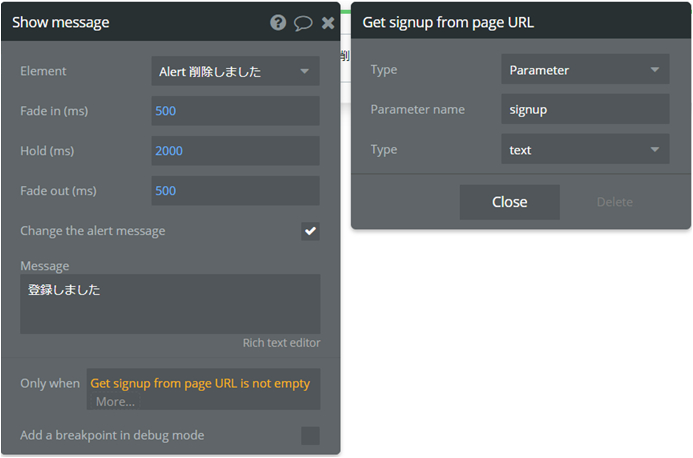Close the Show message panel
The image size is (693, 458).
[x=328, y=23]
